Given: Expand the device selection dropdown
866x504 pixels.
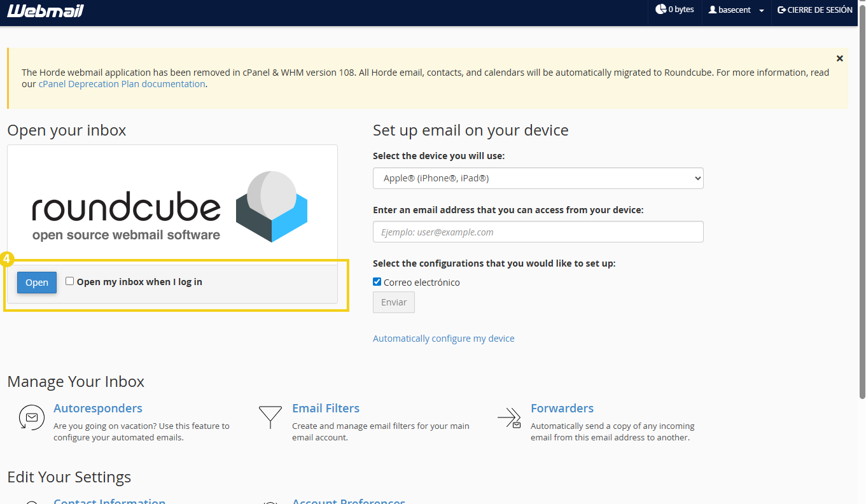Looking at the screenshot, I should point(538,178).
